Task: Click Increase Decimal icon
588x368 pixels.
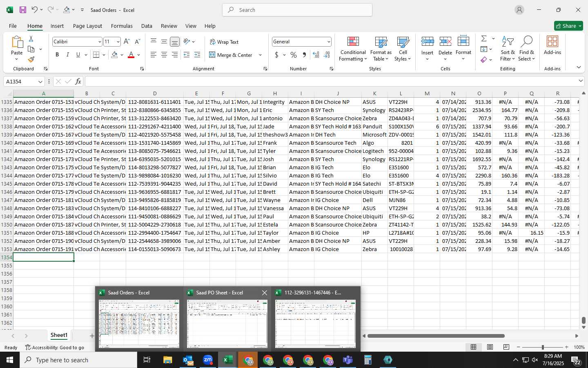Action: pyautogui.click(x=316, y=55)
